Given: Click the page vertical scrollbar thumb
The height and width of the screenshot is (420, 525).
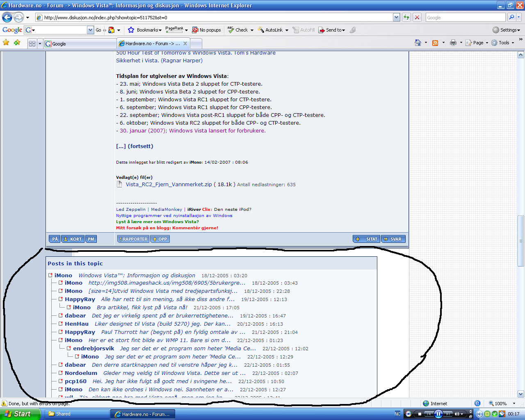Looking at the screenshot, I should (x=521, y=241).
